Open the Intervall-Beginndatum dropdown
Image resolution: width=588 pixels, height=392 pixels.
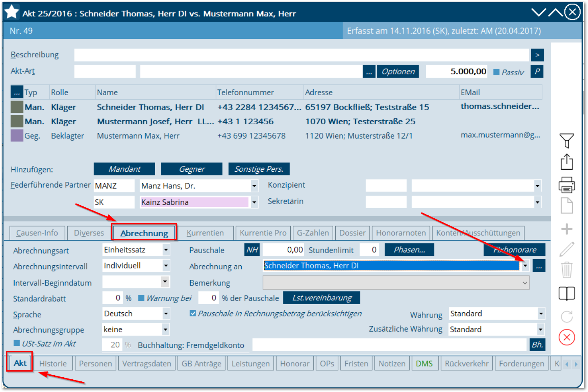pyautogui.click(x=165, y=282)
